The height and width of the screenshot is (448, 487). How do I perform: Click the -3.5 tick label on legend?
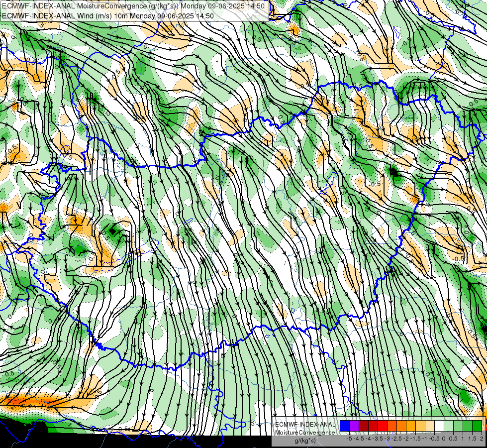(378, 439)
